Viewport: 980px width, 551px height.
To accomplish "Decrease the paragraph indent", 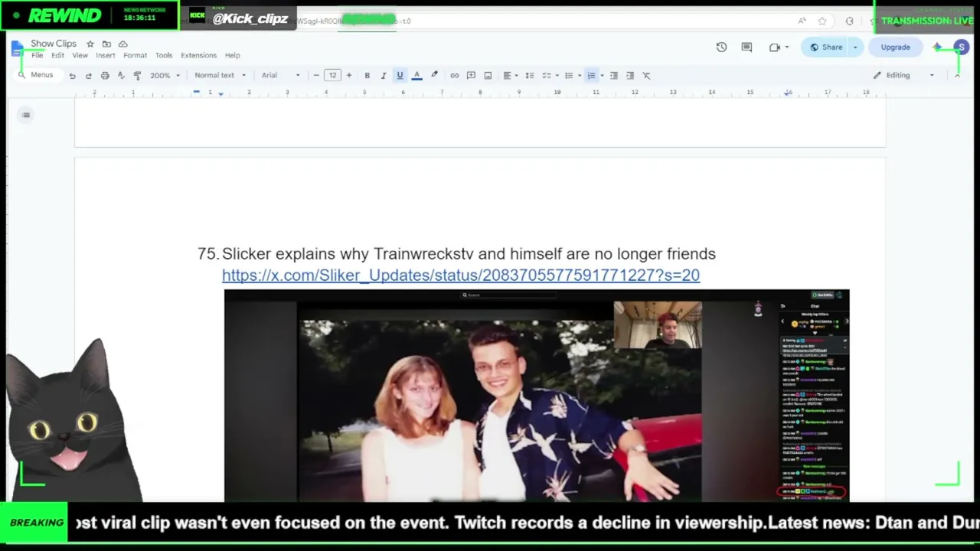I will [613, 76].
